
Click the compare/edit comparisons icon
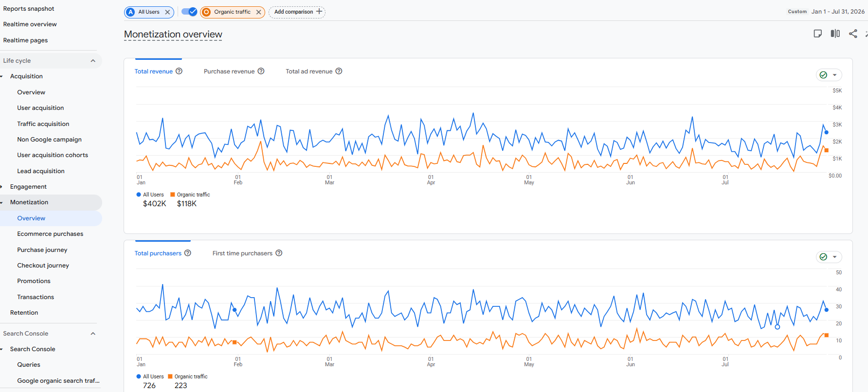pyautogui.click(x=835, y=34)
